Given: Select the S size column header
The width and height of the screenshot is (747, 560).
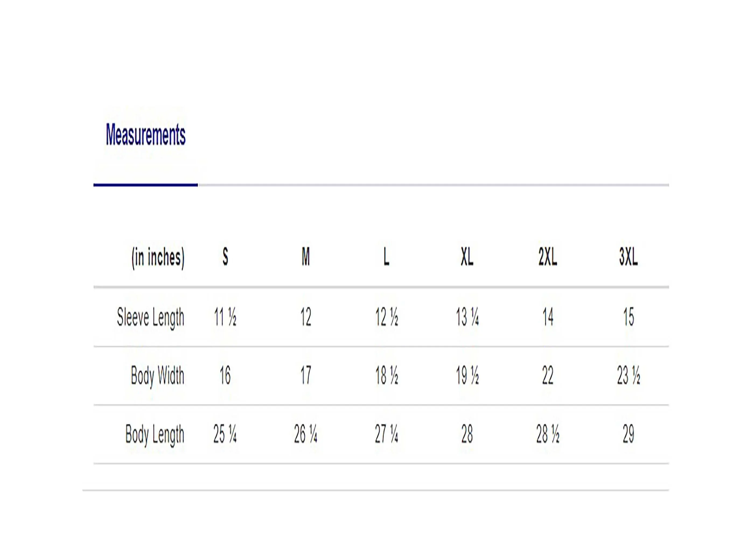Looking at the screenshot, I should point(225,257).
